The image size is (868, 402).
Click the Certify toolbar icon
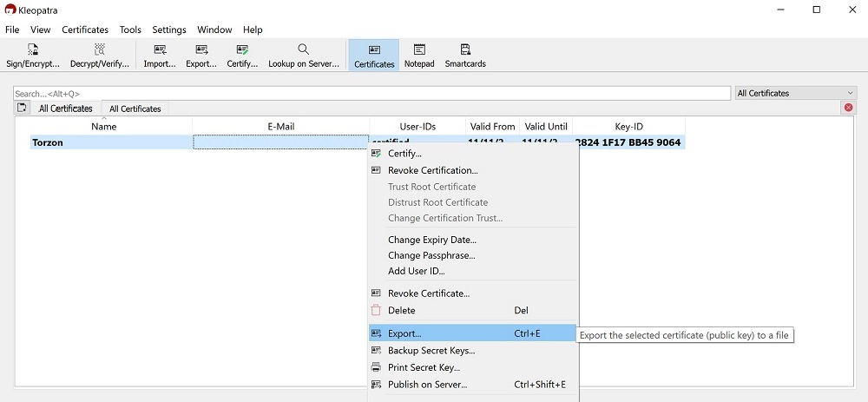click(x=242, y=56)
